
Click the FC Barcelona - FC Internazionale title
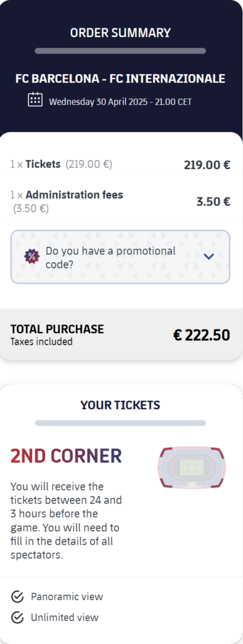click(x=120, y=79)
